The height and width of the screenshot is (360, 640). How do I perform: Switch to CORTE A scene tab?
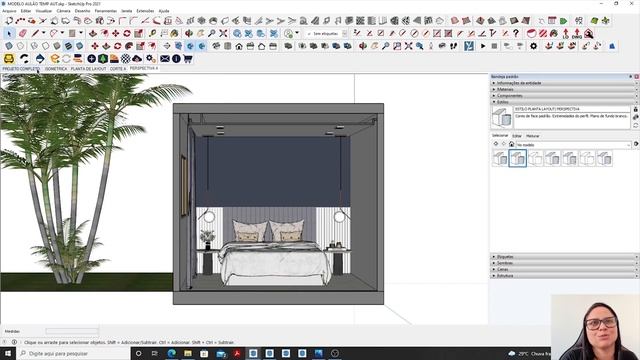tap(118, 69)
